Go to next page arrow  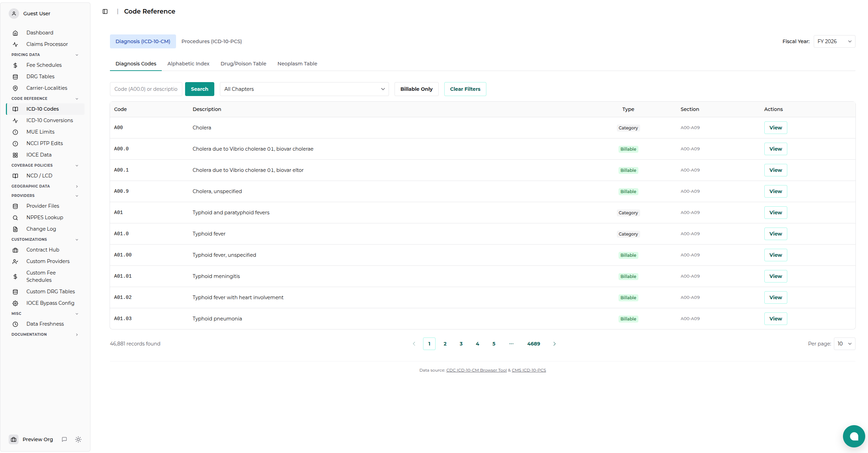(x=555, y=344)
